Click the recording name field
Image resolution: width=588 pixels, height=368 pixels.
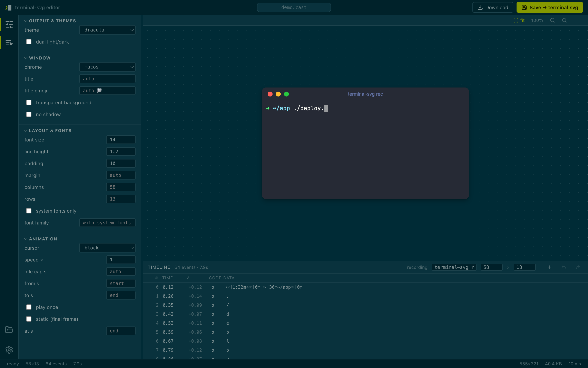point(454,267)
